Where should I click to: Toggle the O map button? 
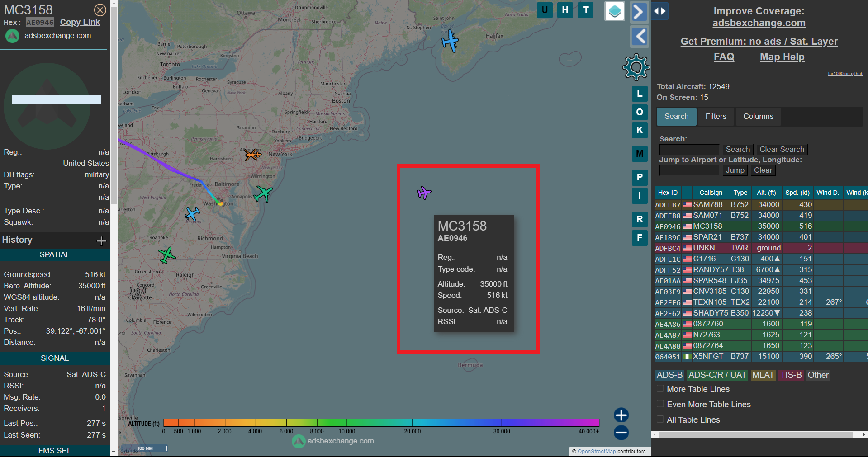(640, 112)
